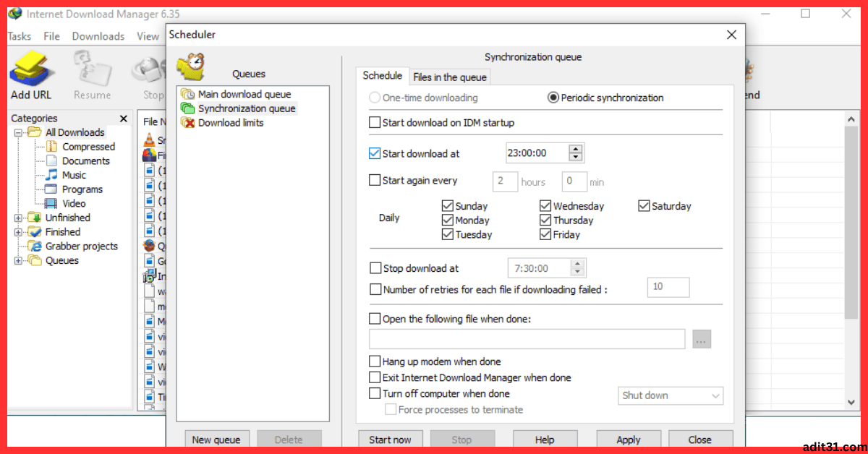
Task: Click the Finished folder checkmark icon
Action: pyautogui.click(x=35, y=232)
